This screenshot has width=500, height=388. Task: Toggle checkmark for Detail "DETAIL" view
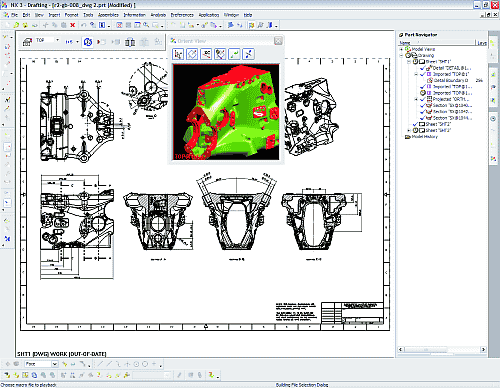pos(423,68)
